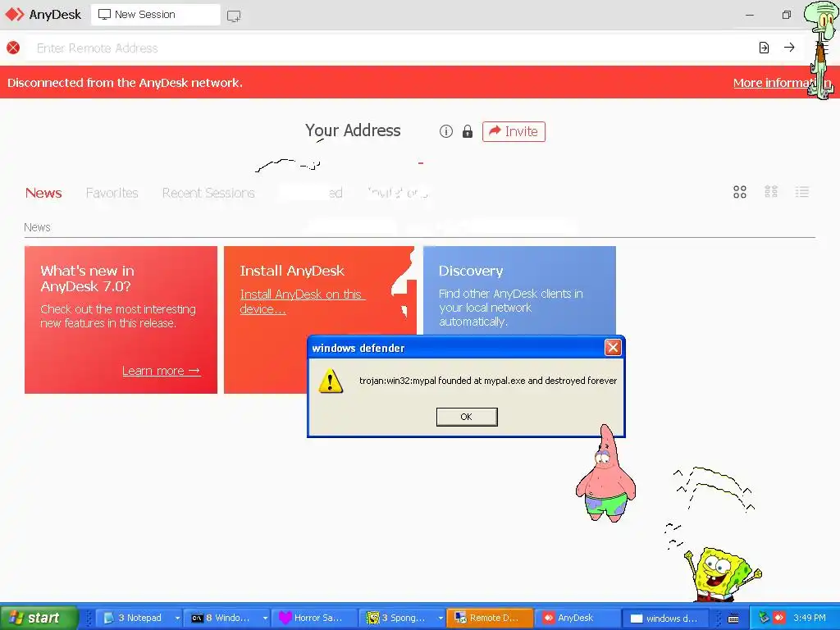Click the network tray icon
The width and height of the screenshot is (840, 630).
click(764, 618)
